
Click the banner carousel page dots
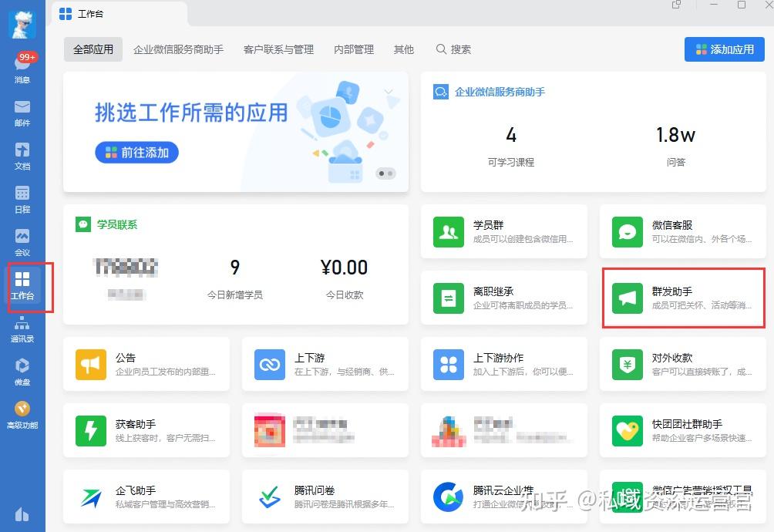385,173
